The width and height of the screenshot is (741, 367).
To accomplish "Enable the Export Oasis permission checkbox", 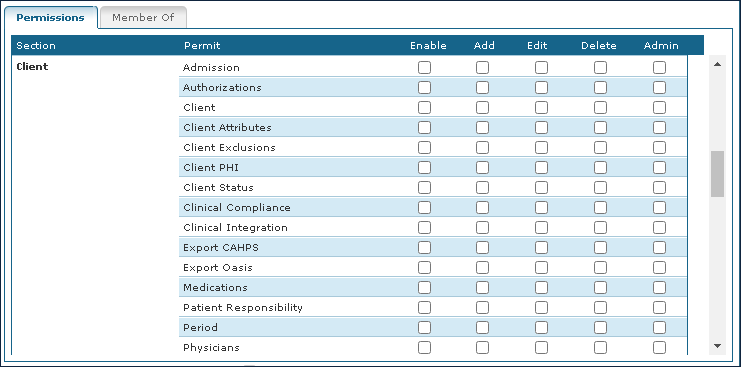I will (424, 268).
